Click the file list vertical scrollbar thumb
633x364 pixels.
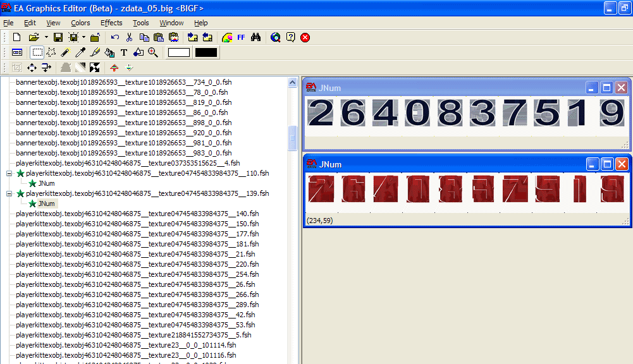pyautogui.click(x=292, y=138)
